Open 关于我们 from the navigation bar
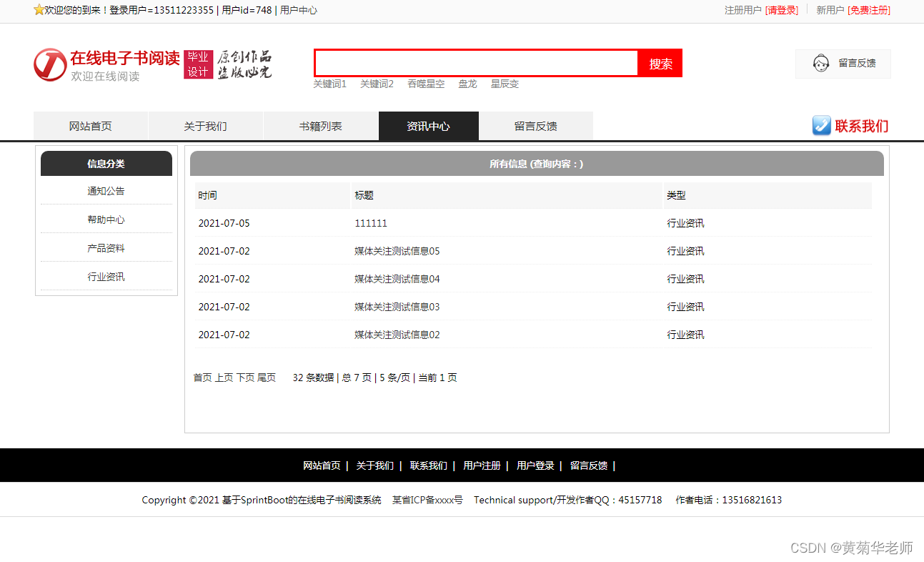Image resolution: width=924 pixels, height=562 pixels. (205, 125)
